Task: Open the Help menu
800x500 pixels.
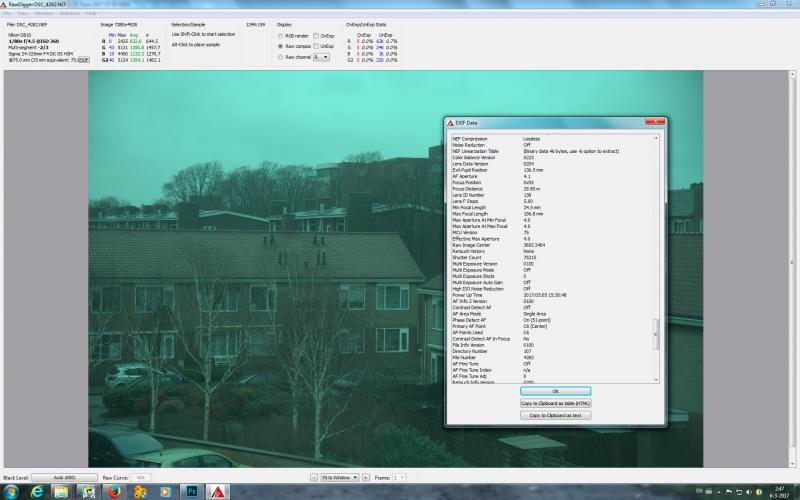Action: pos(91,13)
